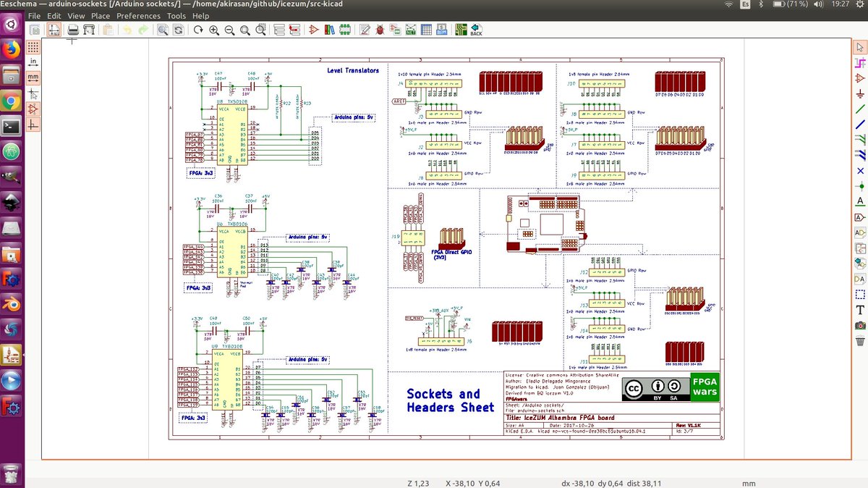This screenshot has height=488, width=868.
Task: Click the Generate netlist icon
Action: (x=410, y=30)
